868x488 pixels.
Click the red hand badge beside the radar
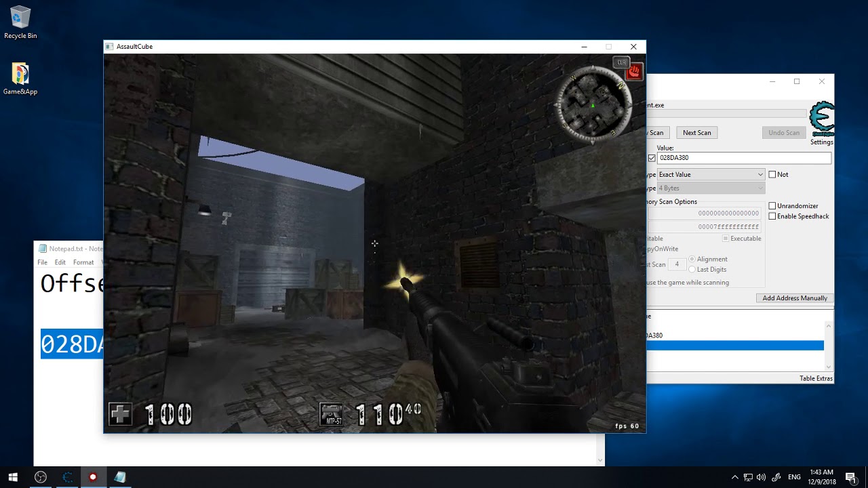click(635, 71)
